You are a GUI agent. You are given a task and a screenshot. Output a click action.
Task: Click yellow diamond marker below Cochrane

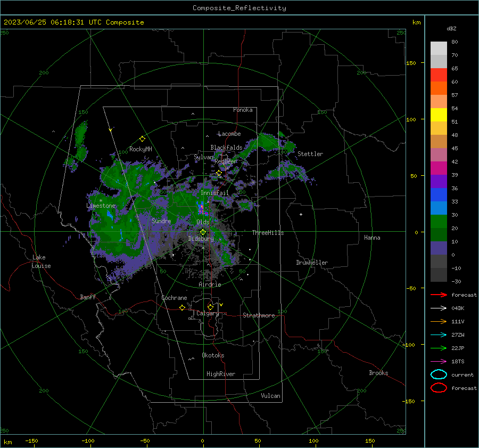182,307
